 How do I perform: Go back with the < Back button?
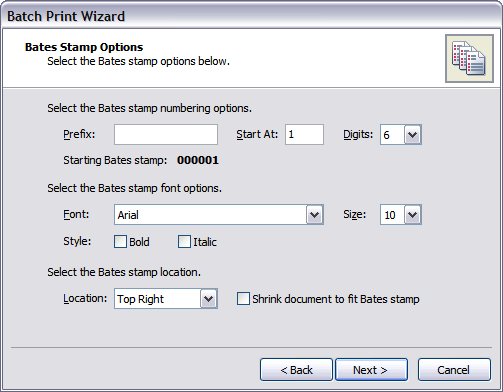pos(296,370)
